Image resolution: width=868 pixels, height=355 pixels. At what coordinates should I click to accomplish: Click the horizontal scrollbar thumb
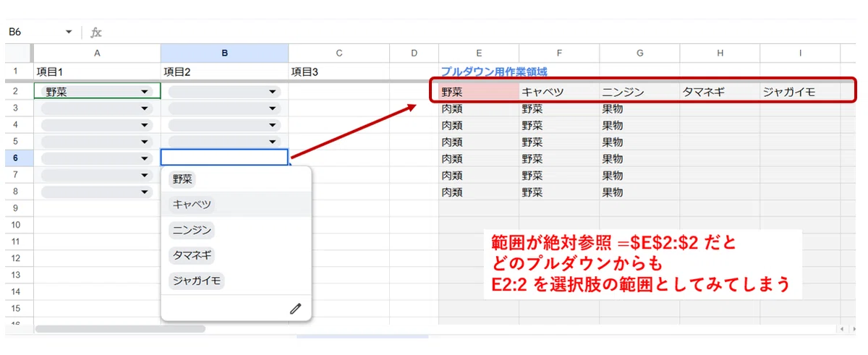click(120, 328)
